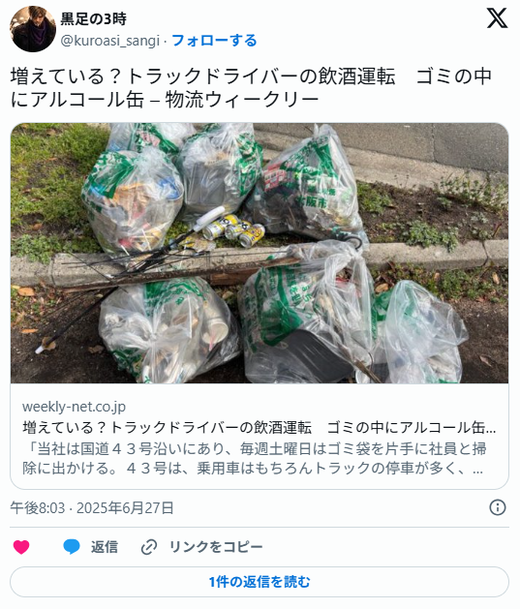Click the chain link copy icon
520x609 pixels.
coord(149,547)
